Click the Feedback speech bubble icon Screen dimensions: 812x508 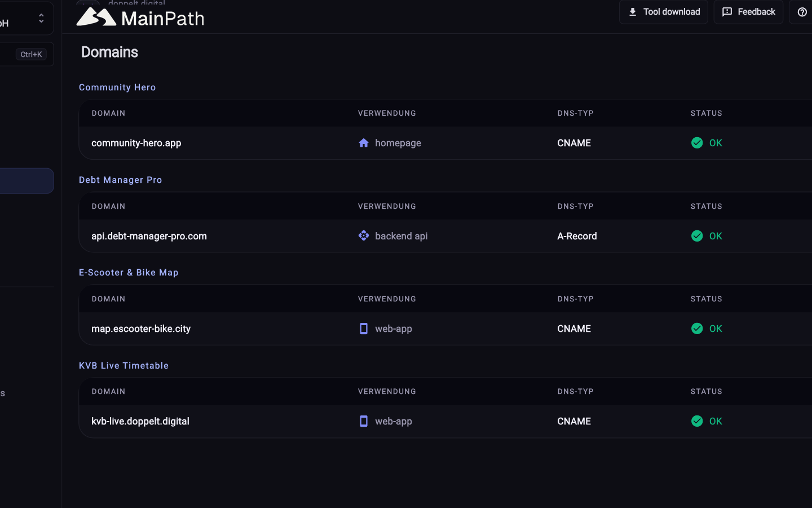(727, 12)
